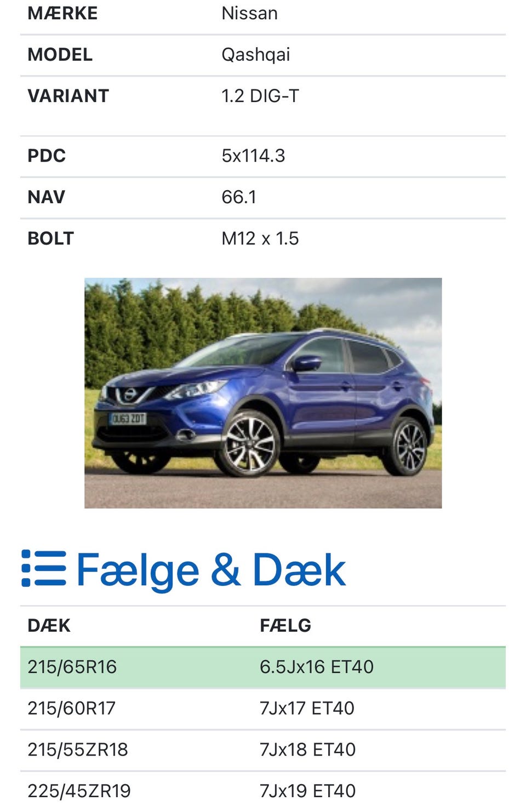
Task: Click the list icon beside Fælge & Dæk
Action: (x=44, y=569)
